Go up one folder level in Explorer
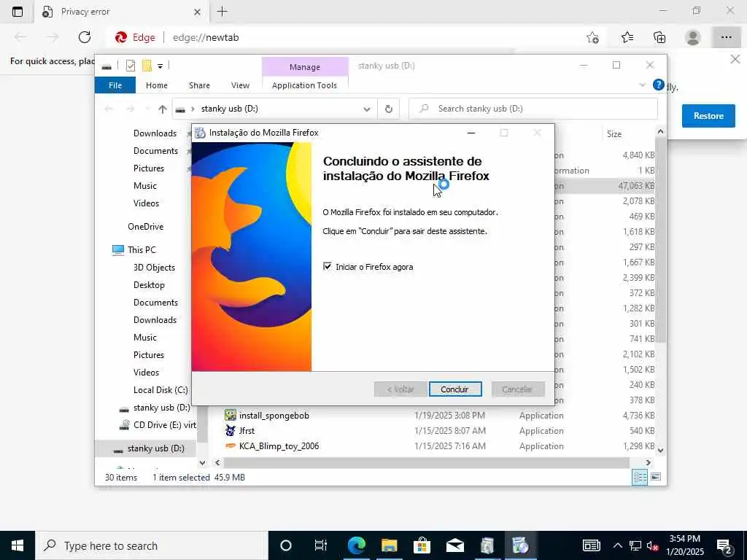Image resolution: width=747 pixels, height=560 pixels. [x=163, y=109]
